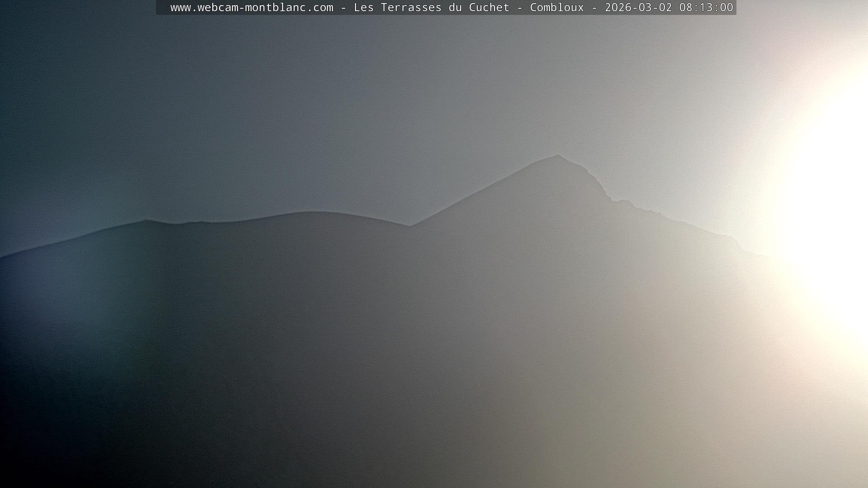This screenshot has height=488, width=868.
Task: Click the 'Combloux' location text
Action: point(557,7)
